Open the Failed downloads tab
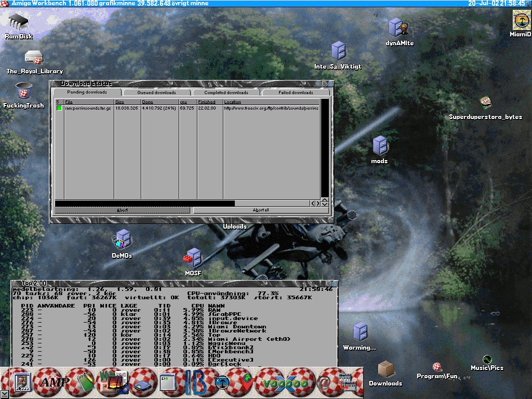532x399 pixels. click(x=296, y=92)
